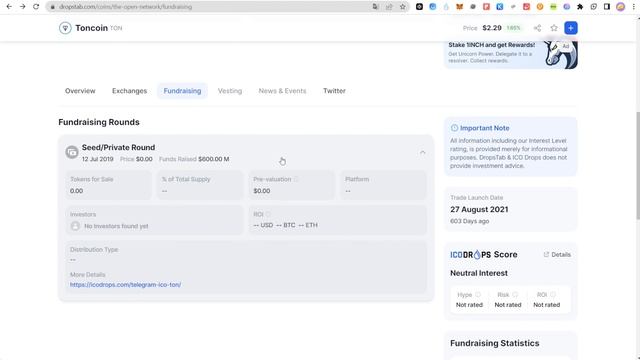Open the black circular extension icon
640x360 pixels.
(419, 7)
